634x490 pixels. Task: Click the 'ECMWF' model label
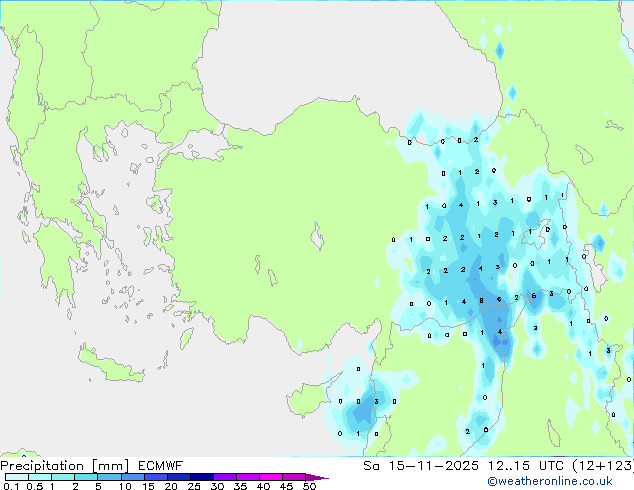pyautogui.click(x=161, y=466)
